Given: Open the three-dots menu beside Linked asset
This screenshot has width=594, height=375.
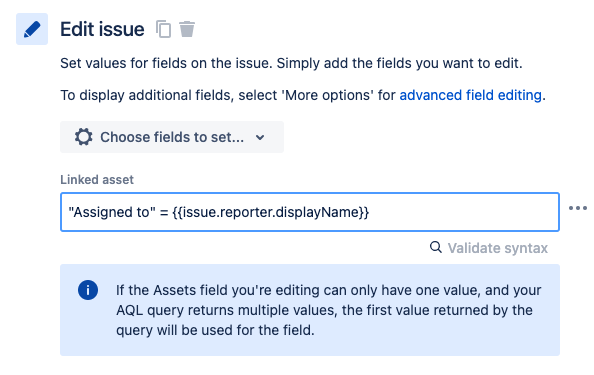Looking at the screenshot, I should point(578,208).
